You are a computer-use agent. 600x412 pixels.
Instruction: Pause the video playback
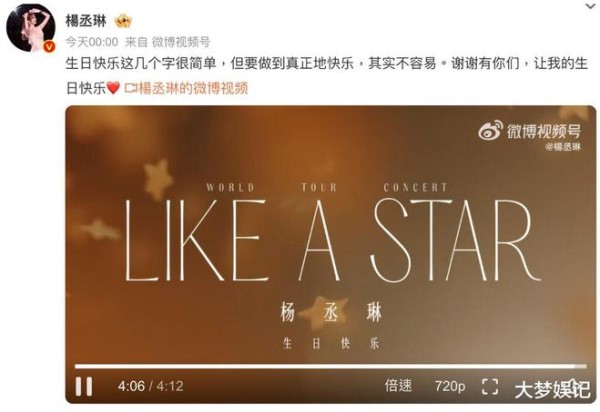point(84,386)
